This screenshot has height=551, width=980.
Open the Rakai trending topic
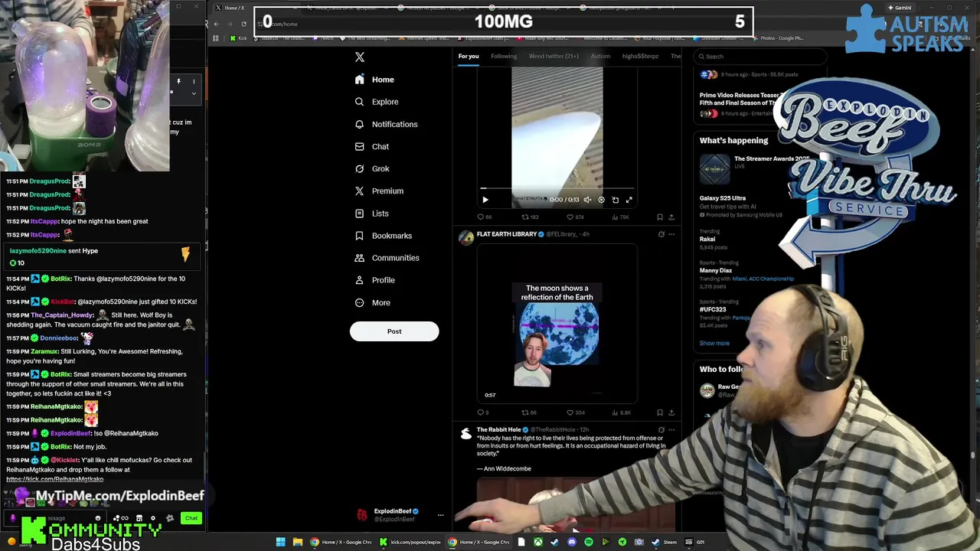tap(707, 239)
